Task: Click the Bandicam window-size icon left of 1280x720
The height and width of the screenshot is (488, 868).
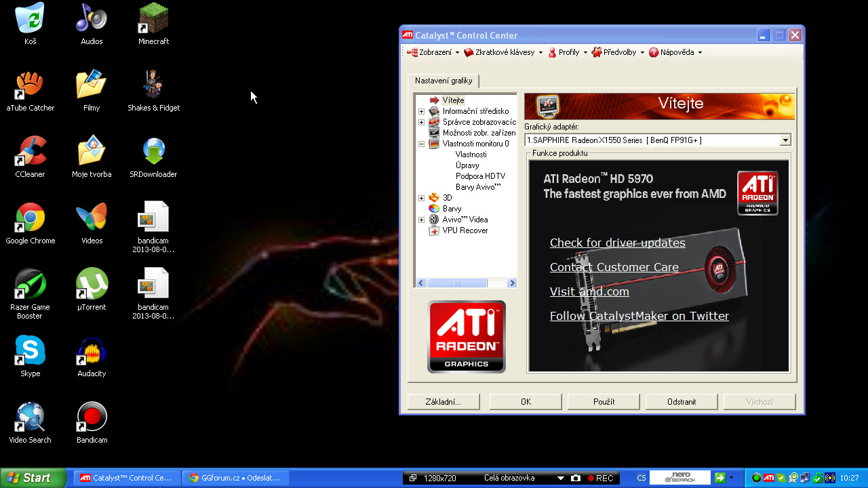Action: click(413, 478)
